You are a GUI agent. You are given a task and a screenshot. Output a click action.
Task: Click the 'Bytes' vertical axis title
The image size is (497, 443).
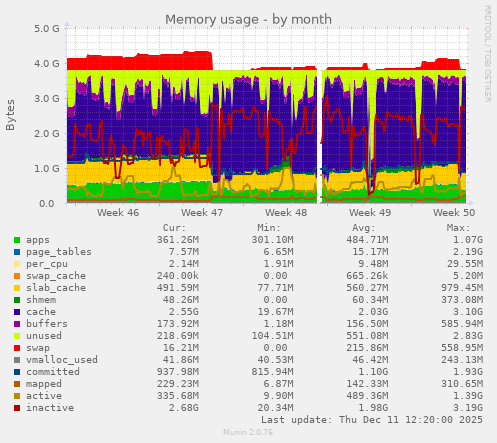(x=10, y=115)
